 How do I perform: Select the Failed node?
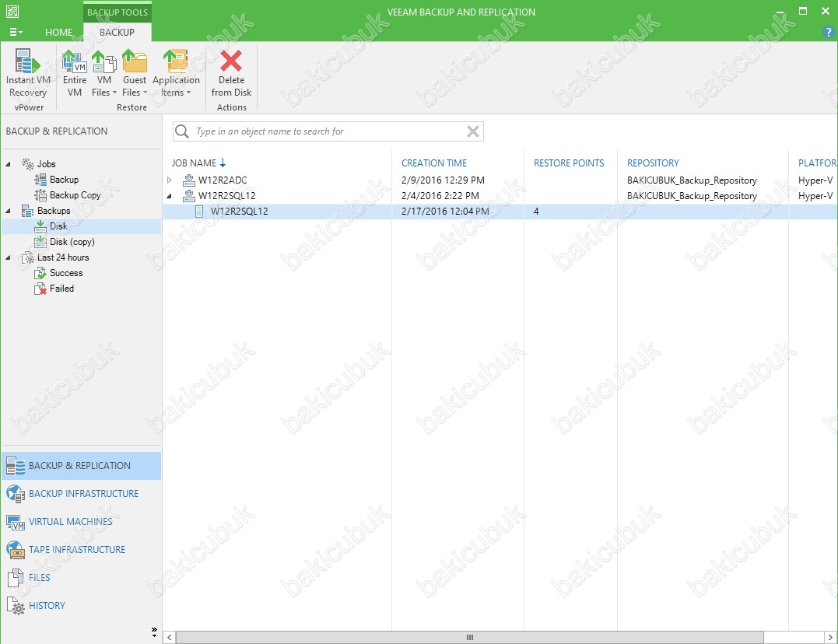(x=62, y=288)
